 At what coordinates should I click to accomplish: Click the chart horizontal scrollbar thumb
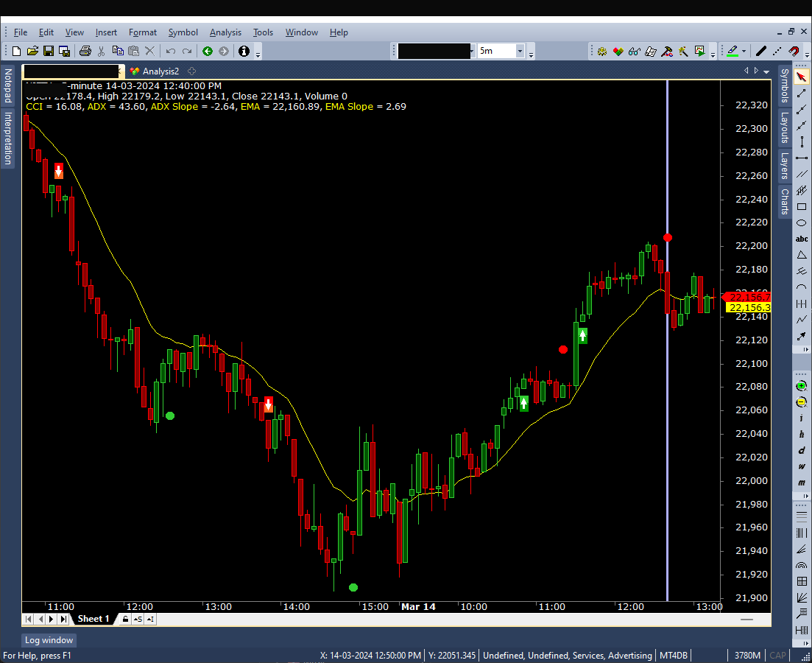[x=746, y=620]
